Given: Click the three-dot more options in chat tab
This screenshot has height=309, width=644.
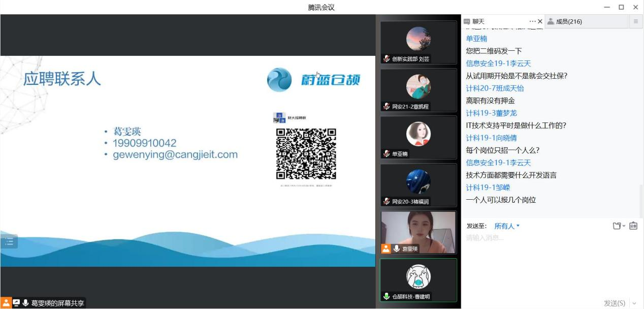Looking at the screenshot, I should [532, 21].
